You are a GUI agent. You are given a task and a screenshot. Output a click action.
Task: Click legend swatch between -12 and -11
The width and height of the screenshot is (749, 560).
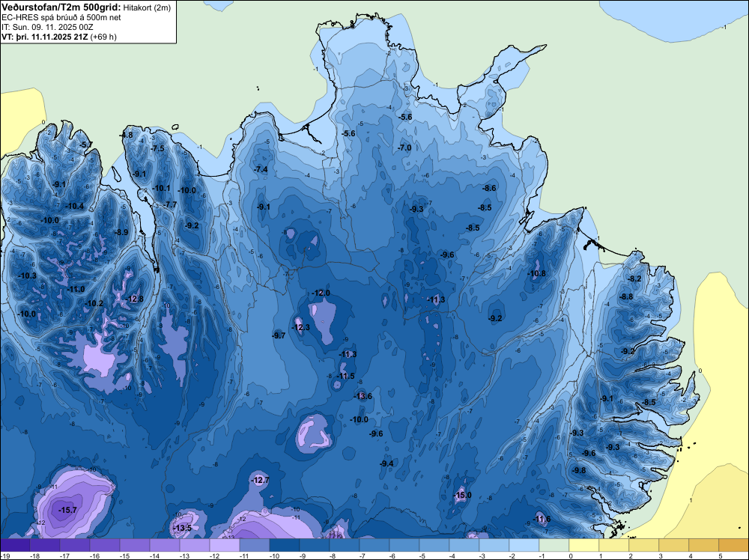pos(225,545)
